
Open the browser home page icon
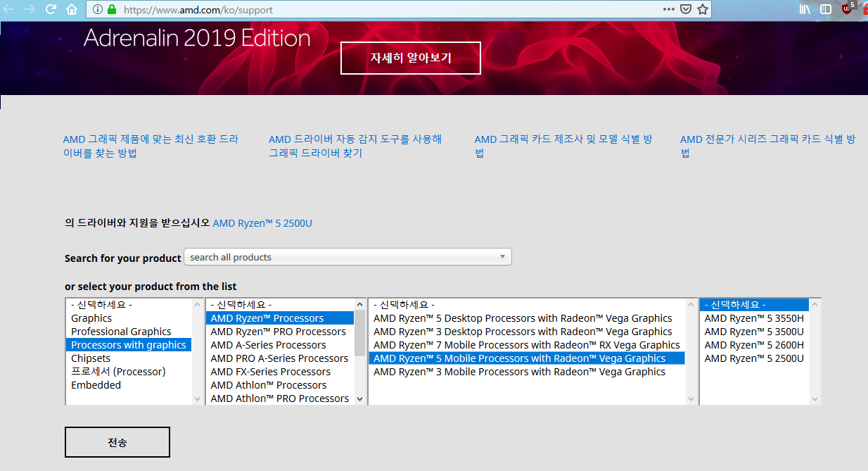click(x=72, y=10)
